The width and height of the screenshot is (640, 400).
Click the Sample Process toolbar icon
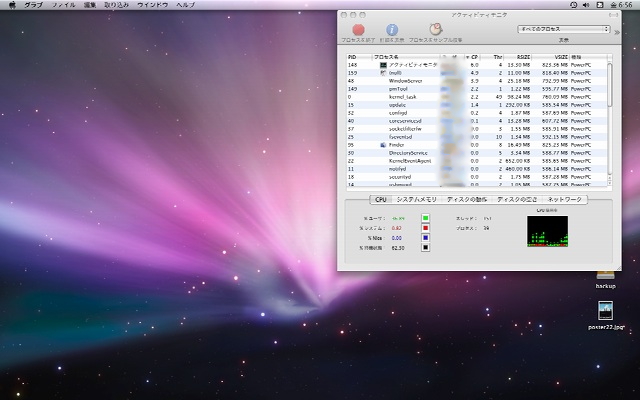click(x=435, y=30)
